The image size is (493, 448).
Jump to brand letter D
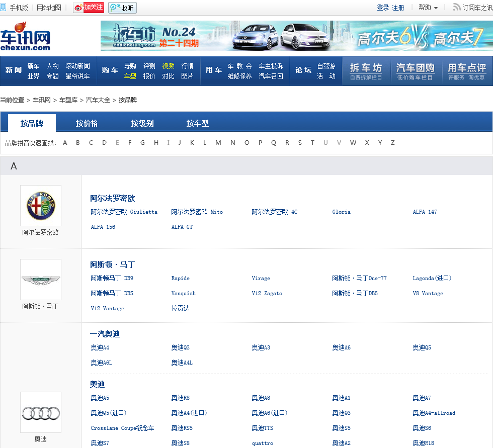[105, 143]
